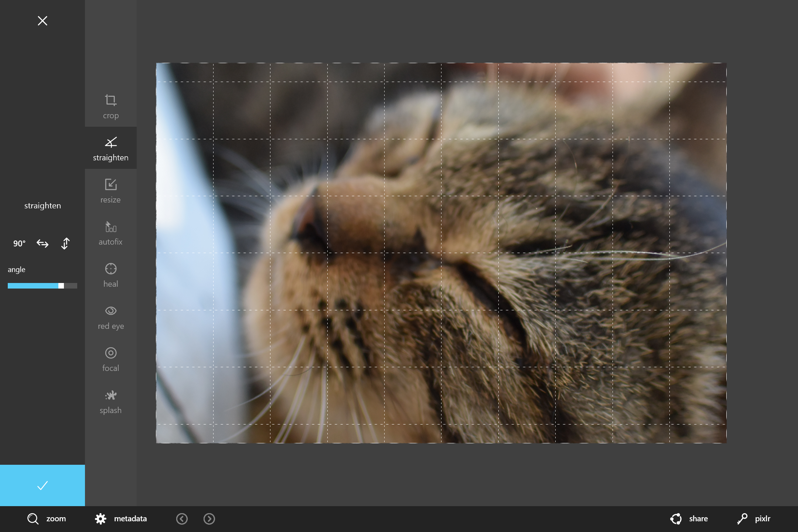Select the crop tool
Image resolution: width=798 pixels, height=532 pixels.
[x=110, y=106]
